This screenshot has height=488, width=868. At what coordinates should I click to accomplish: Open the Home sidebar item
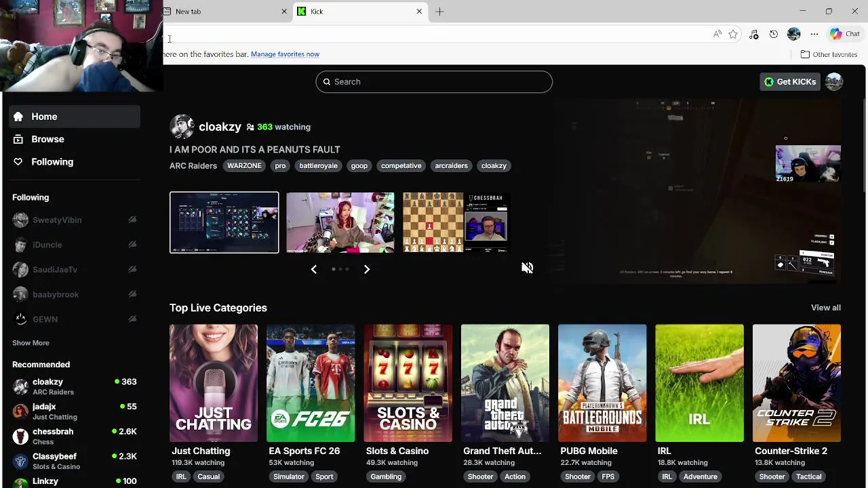pyautogui.click(x=75, y=117)
